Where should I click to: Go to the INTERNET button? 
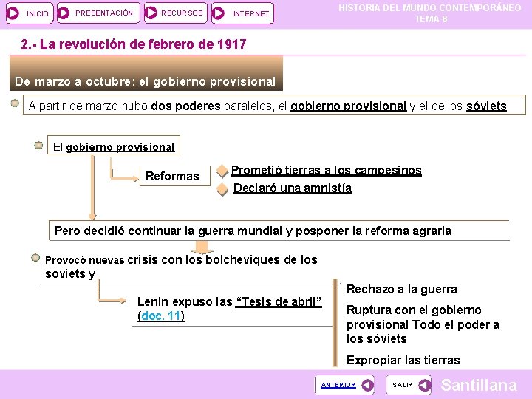242,13
